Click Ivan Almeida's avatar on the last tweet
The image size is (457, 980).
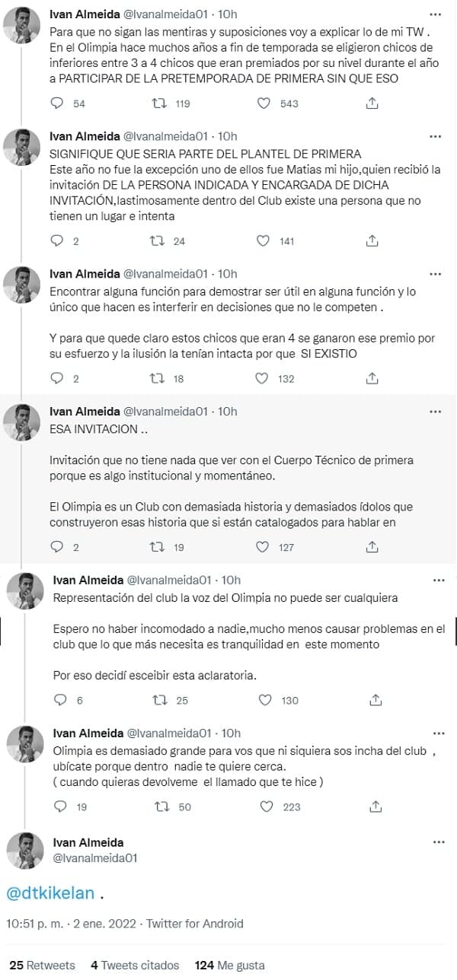(x=25, y=851)
